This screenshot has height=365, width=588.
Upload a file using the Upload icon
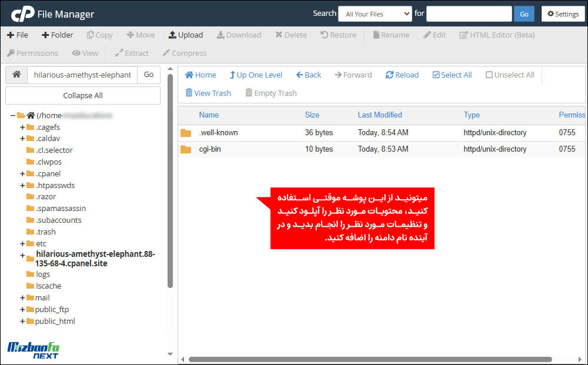(185, 35)
